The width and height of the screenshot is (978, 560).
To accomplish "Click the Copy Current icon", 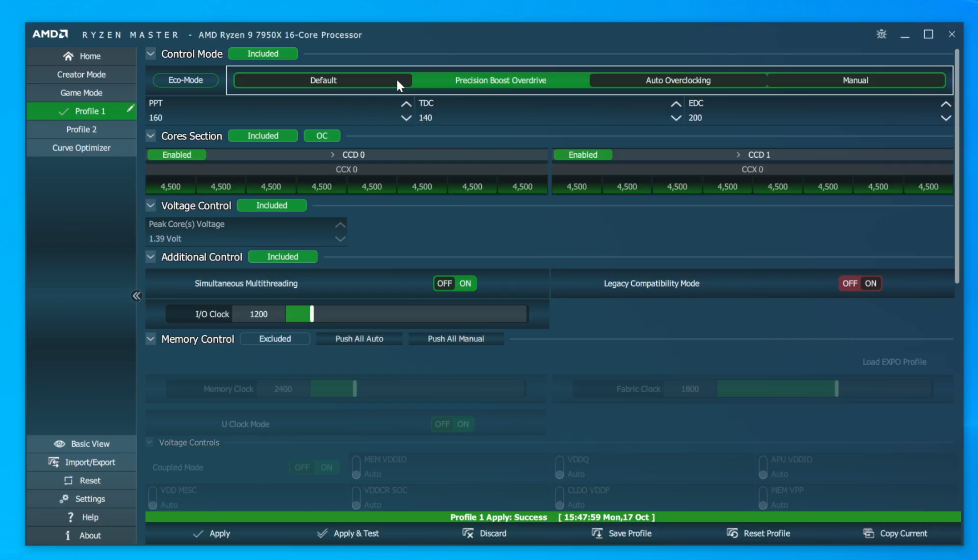I will (x=869, y=533).
